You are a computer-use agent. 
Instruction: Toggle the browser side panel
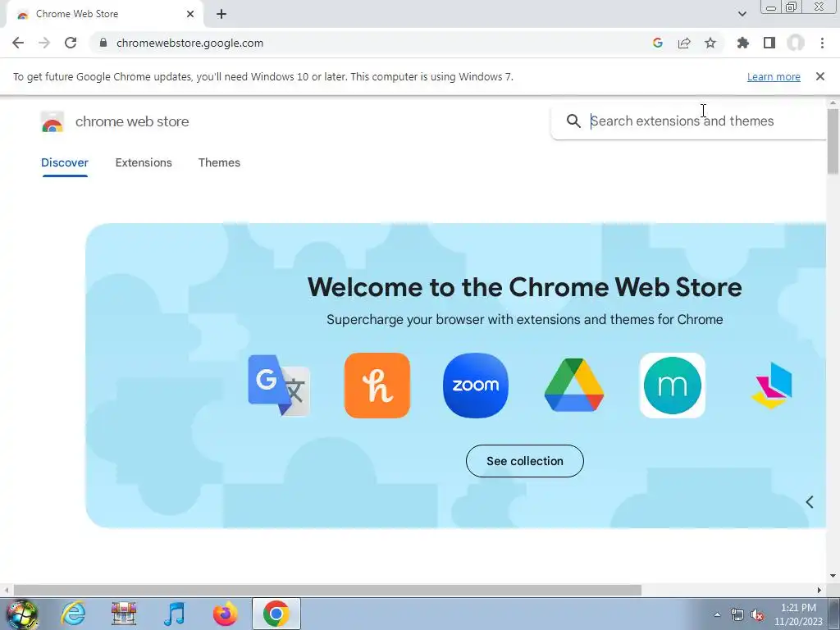coord(769,43)
